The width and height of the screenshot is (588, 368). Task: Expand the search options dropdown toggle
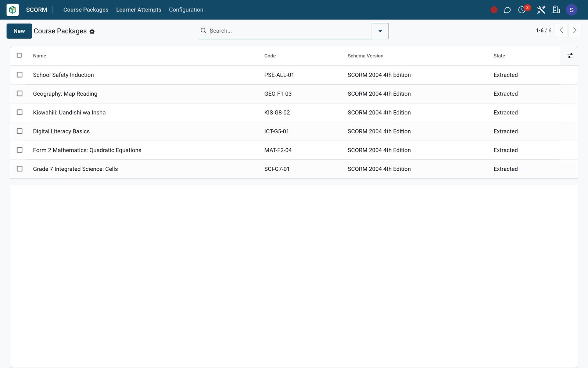click(x=380, y=31)
